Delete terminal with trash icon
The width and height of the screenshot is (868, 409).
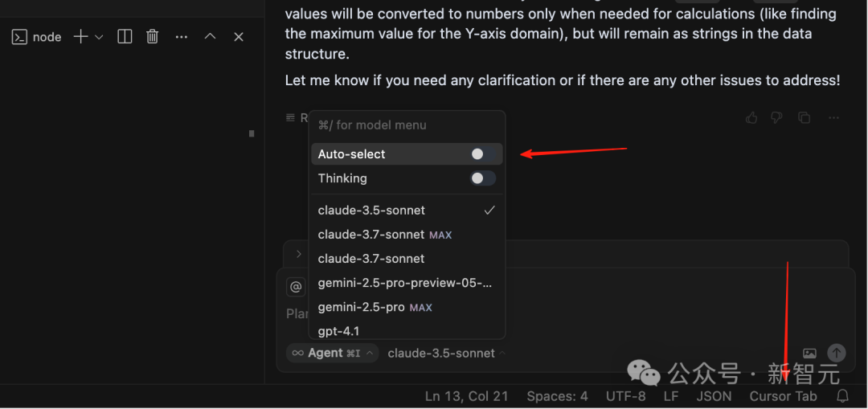[x=152, y=37]
